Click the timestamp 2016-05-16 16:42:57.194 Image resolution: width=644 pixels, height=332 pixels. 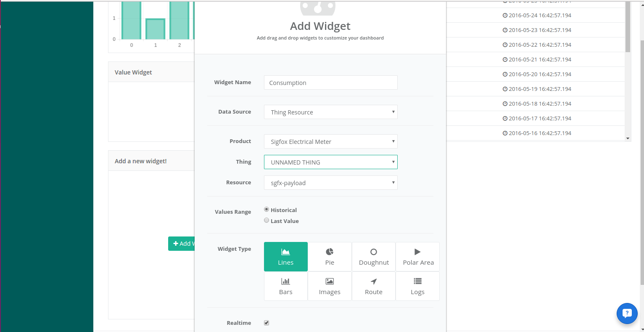[540, 133]
